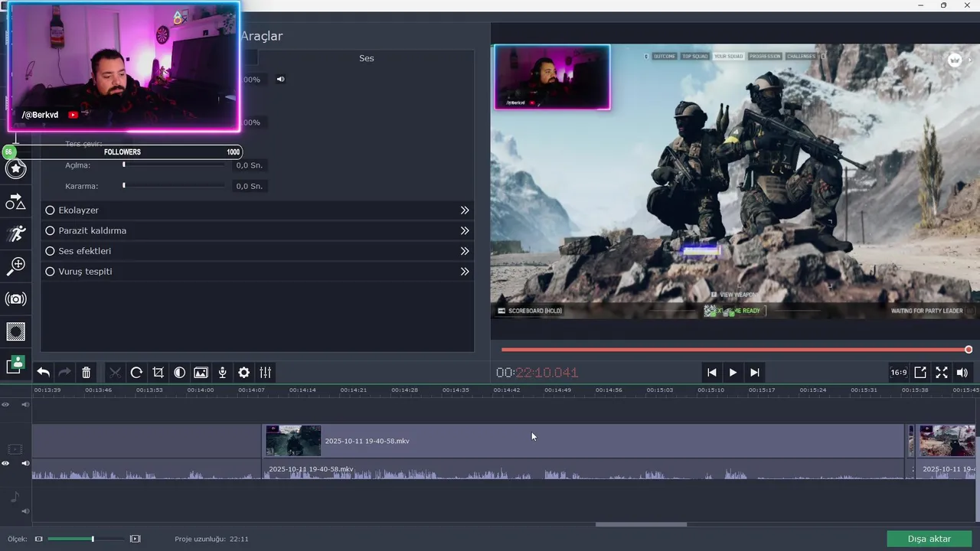Redo the undone action

pos(65,373)
